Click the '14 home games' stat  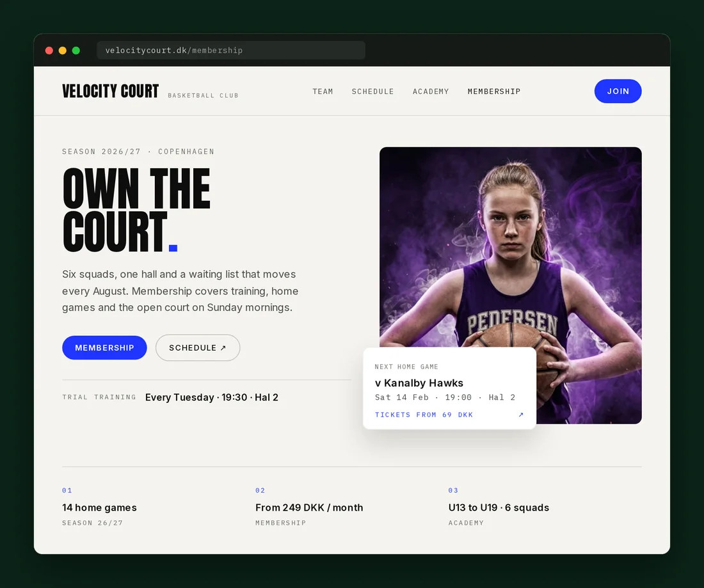coord(99,507)
